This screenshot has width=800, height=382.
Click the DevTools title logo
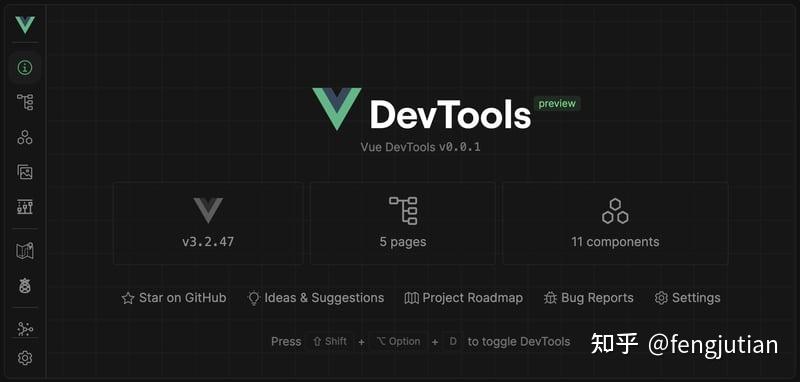(x=422, y=109)
